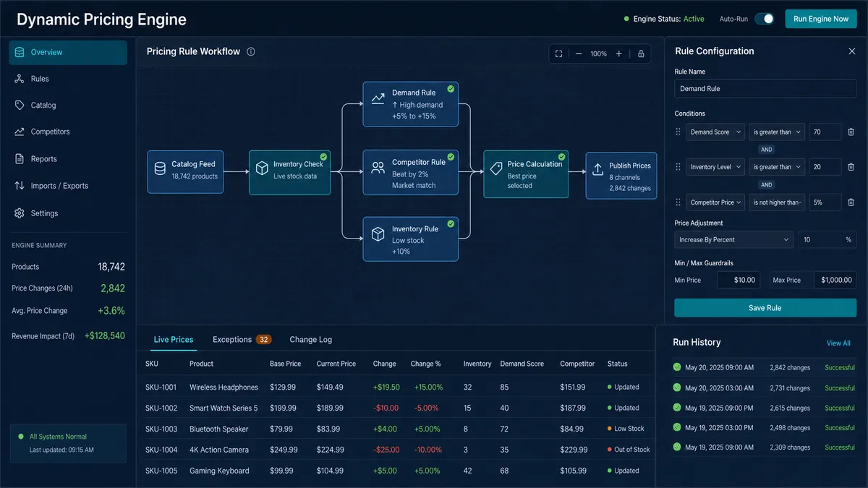The height and width of the screenshot is (488, 868).
Task: Select the SKU-1001 table cell
Action: (x=161, y=387)
